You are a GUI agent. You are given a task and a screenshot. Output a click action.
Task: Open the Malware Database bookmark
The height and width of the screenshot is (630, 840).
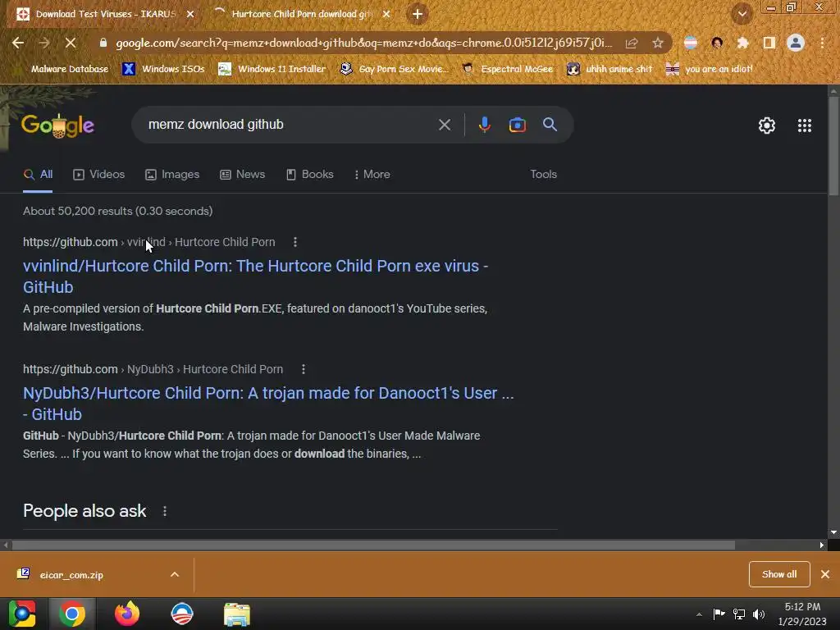point(63,69)
